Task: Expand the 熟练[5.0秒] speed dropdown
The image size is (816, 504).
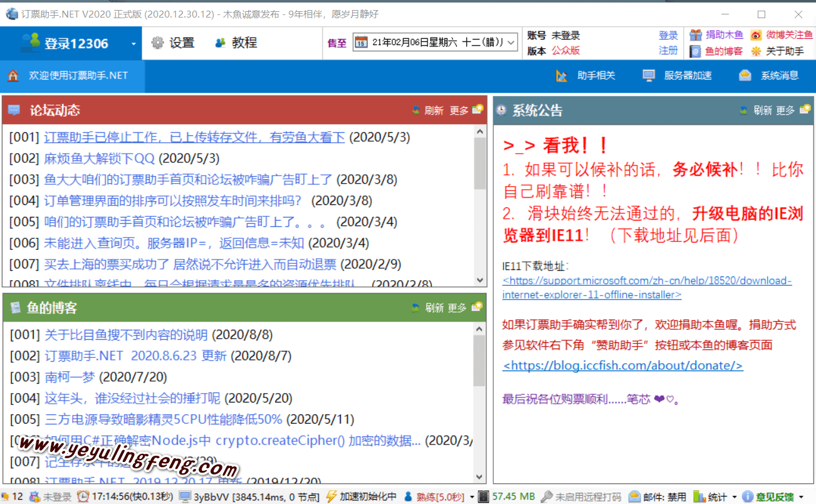Action: point(471,497)
